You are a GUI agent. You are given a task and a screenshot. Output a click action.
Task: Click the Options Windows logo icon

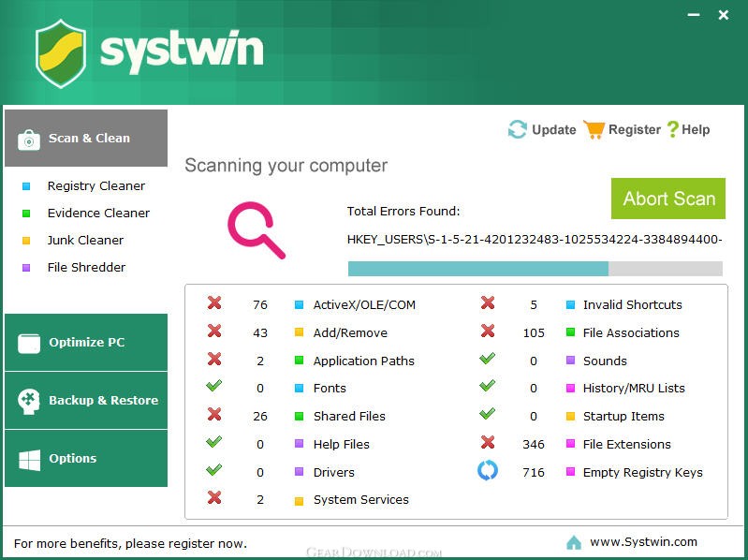coord(29,460)
